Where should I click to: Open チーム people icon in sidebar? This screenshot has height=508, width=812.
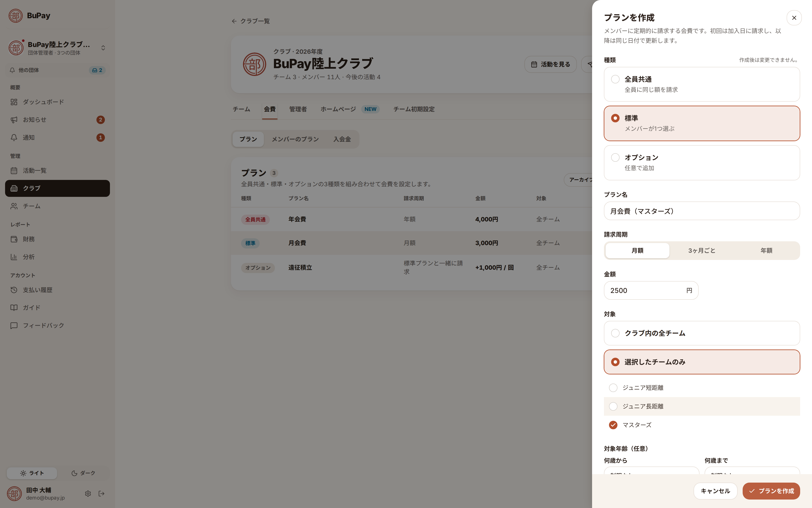pos(14,206)
